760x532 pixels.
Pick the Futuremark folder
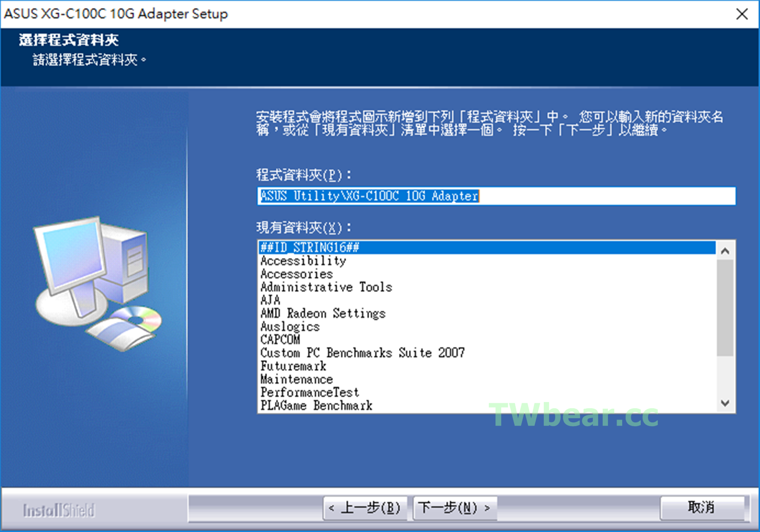(487, 366)
